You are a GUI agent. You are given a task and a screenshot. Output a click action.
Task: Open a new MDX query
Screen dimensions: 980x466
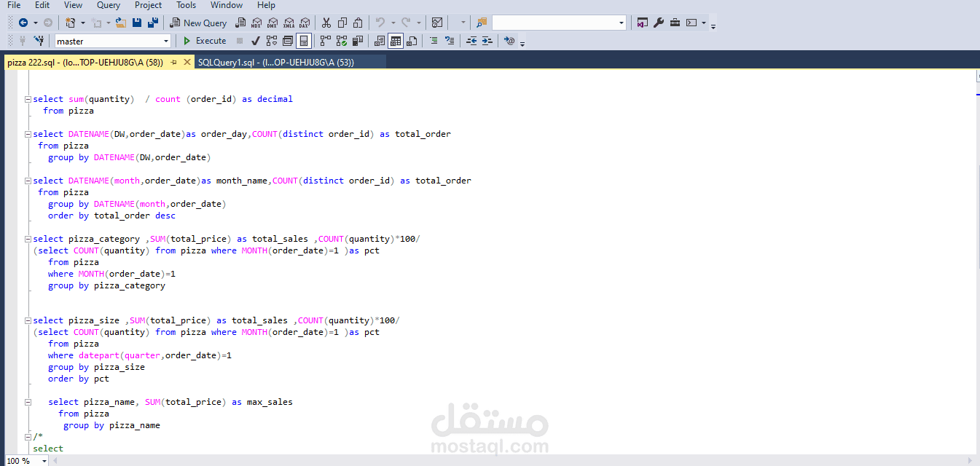coord(256,23)
